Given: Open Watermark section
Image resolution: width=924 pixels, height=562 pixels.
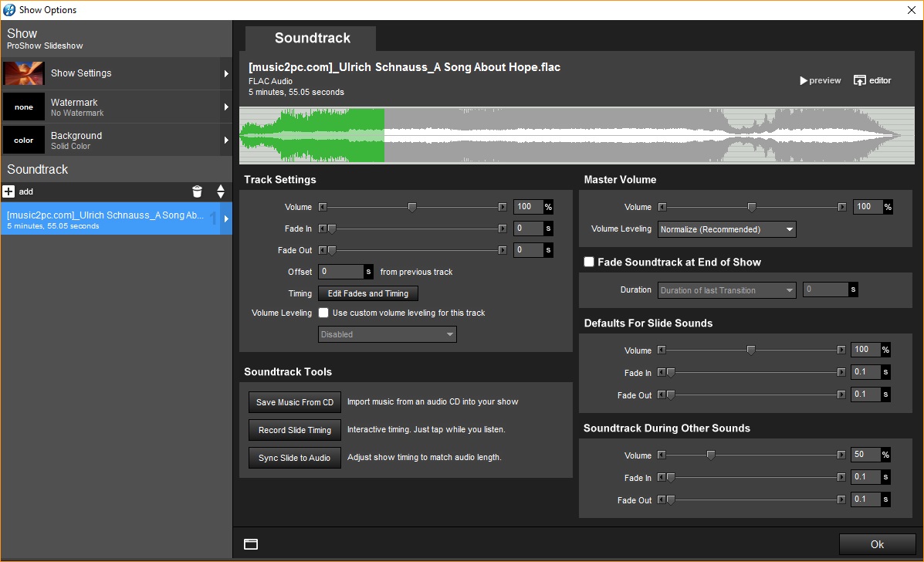Looking at the screenshot, I should coord(116,107).
